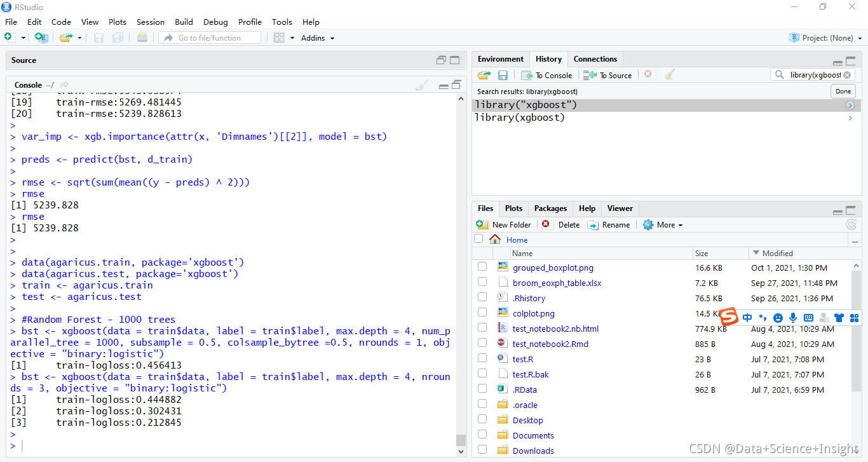Select the checkbox for colplot.png
Viewport: 868px width, 462px height.
pyautogui.click(x=482, y=313)
